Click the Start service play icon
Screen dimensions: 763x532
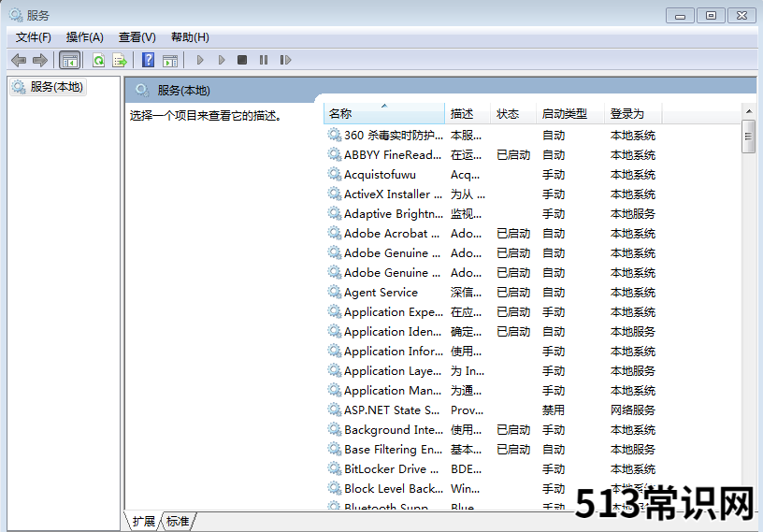199,61
